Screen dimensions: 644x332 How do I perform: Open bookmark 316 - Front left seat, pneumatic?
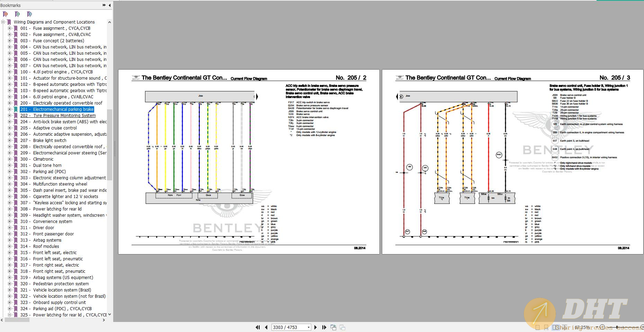52,259
